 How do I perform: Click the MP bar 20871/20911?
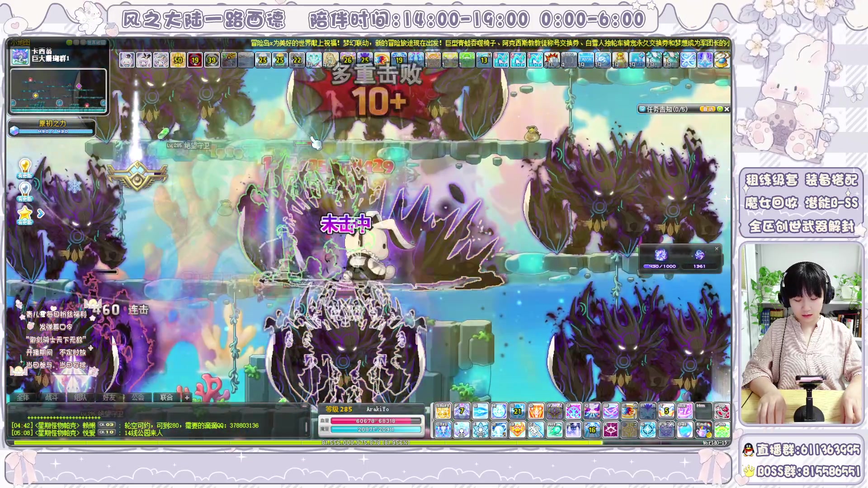(x=376, y=429)
